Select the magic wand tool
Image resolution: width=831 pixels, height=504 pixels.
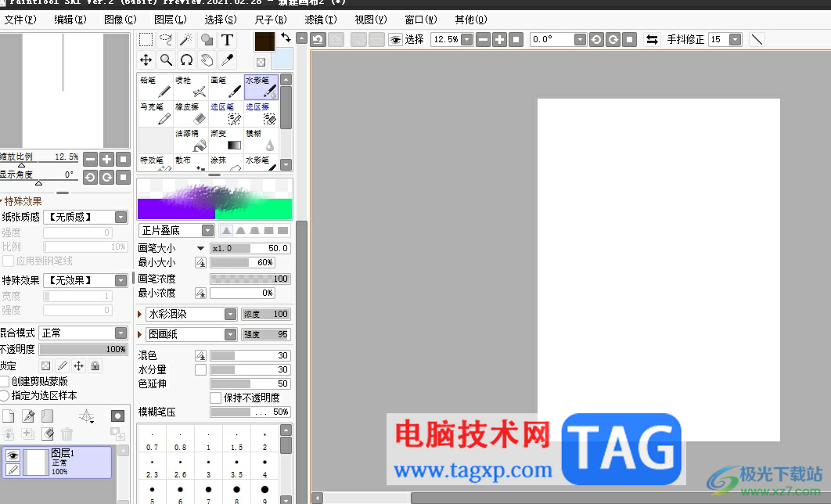[x=186, y=40]
